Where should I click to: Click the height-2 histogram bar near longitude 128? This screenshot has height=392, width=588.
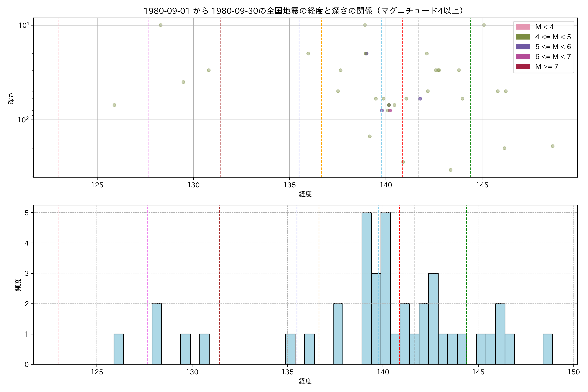click(x=157, y=334)
